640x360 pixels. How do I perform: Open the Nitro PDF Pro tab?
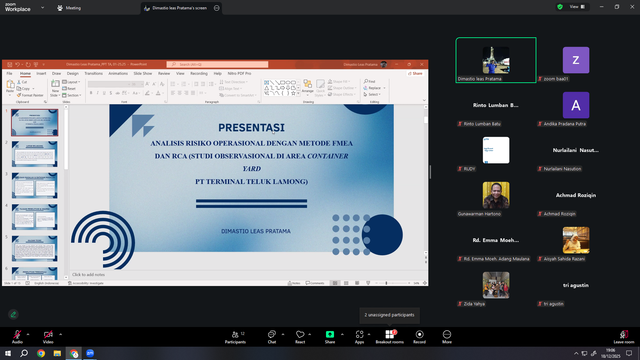(x=240, y=73)
